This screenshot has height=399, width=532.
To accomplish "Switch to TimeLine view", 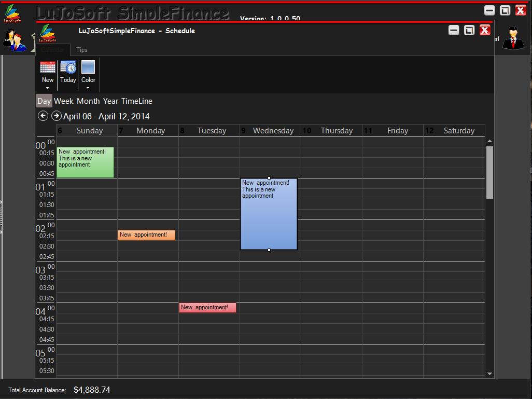I will coord(137,101).
